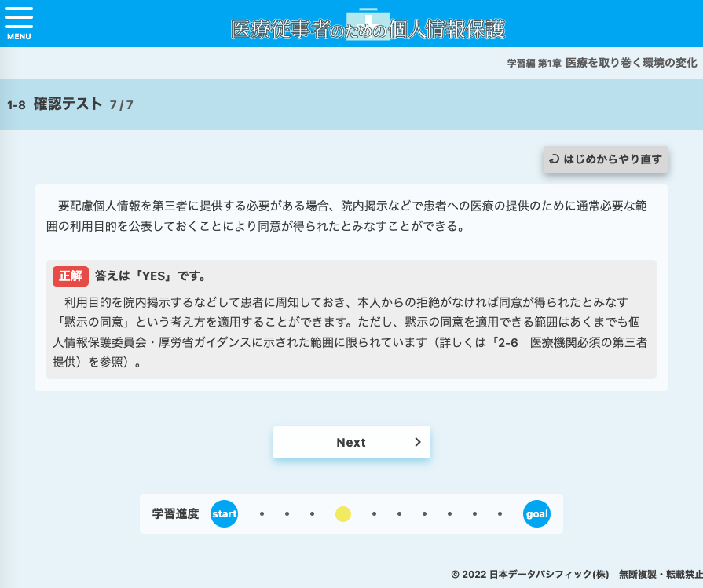
Task: Click text 答えは「YES」です。
Action: [x=151, y=276]
